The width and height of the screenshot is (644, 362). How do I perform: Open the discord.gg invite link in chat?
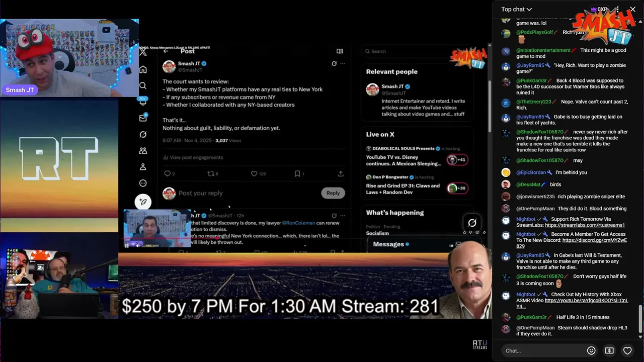click(x=594, y=240)
